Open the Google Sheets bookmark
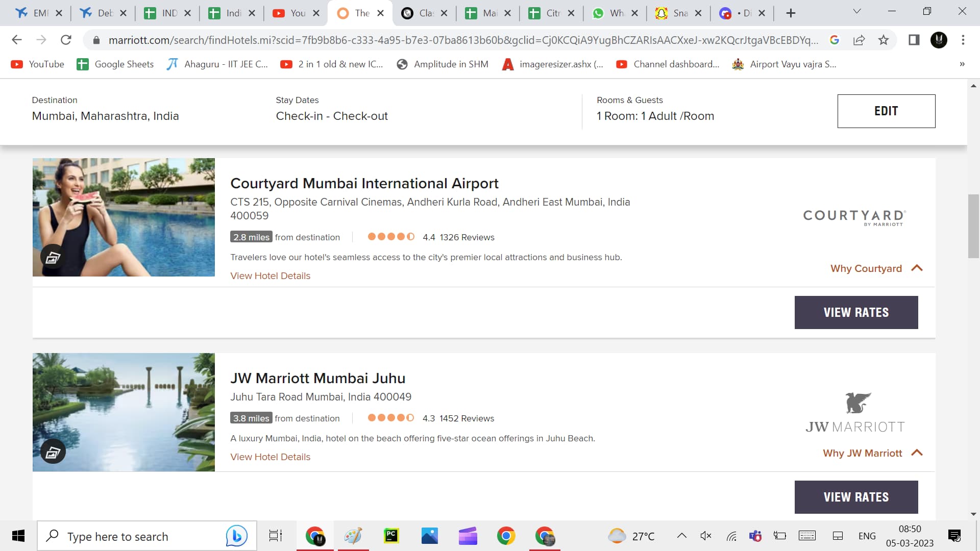980x551 pixels. pos(115,64)
